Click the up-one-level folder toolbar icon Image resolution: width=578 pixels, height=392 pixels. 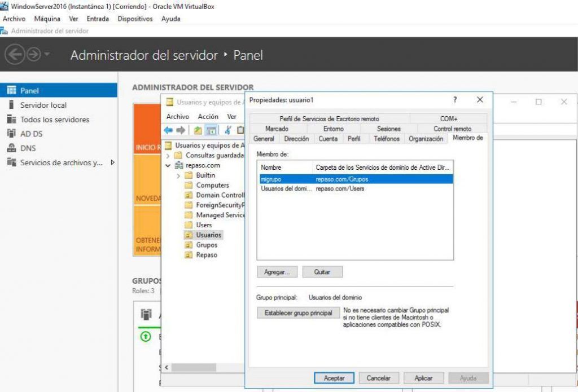pos(198,130)
